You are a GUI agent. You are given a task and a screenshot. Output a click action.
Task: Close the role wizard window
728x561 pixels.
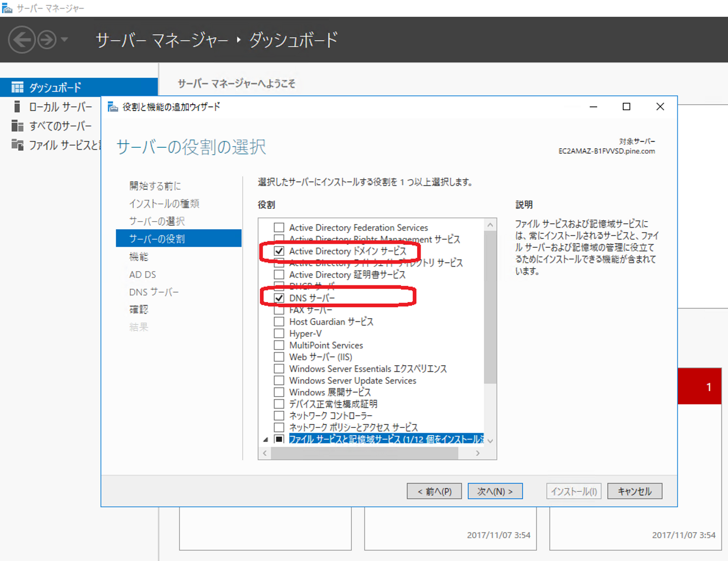tap(660, 107)
